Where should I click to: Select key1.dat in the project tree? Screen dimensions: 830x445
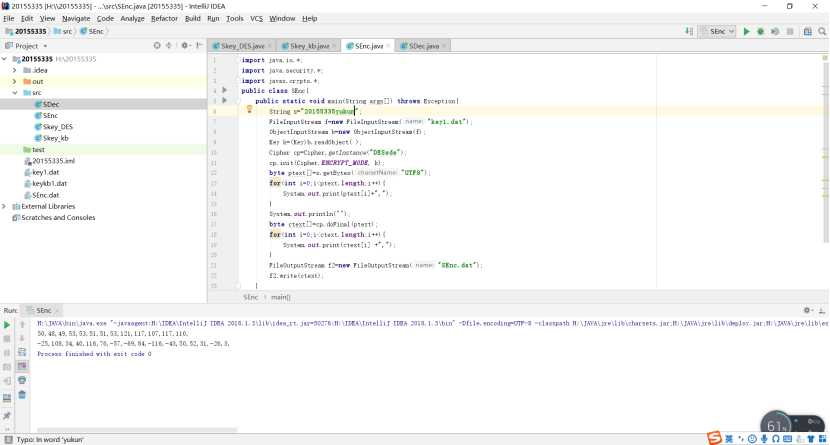[45, 172]
